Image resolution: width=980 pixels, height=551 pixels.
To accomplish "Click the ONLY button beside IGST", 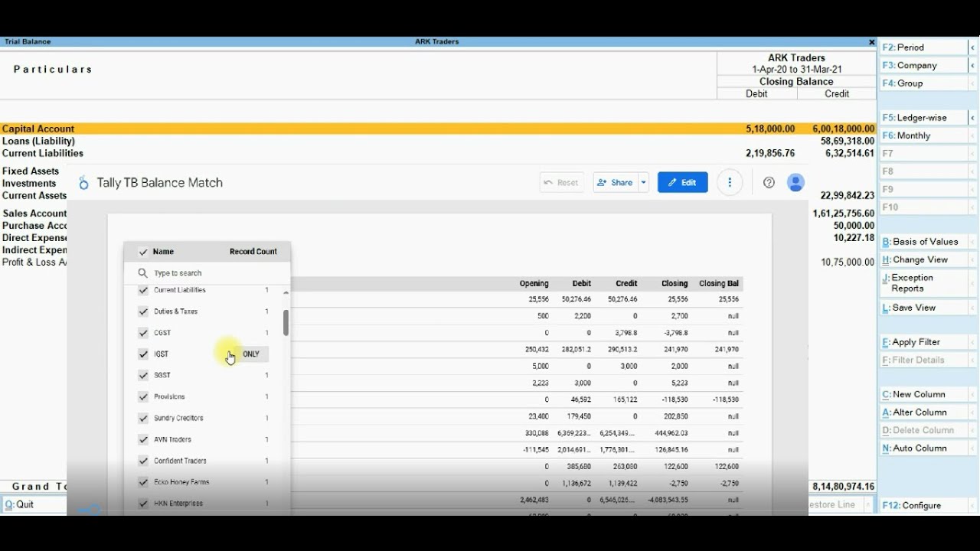I will click(x=251, y=354).
